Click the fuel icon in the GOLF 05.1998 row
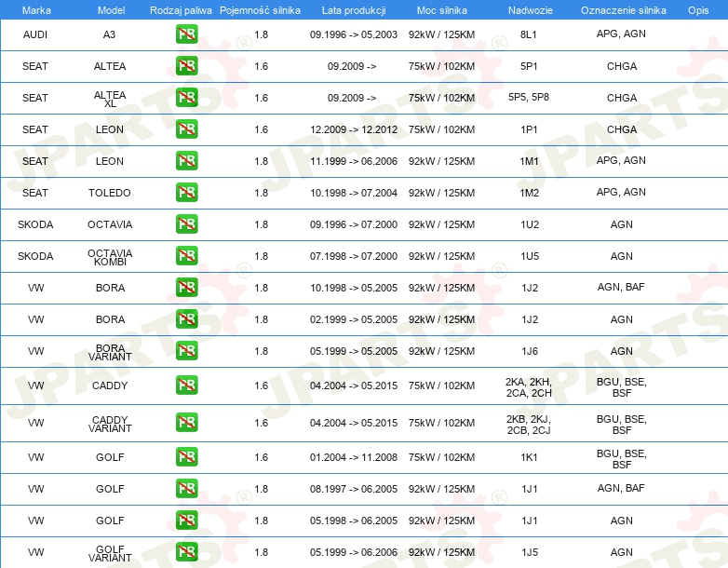This screenshot has height=568, width=728. pos(186,520)
